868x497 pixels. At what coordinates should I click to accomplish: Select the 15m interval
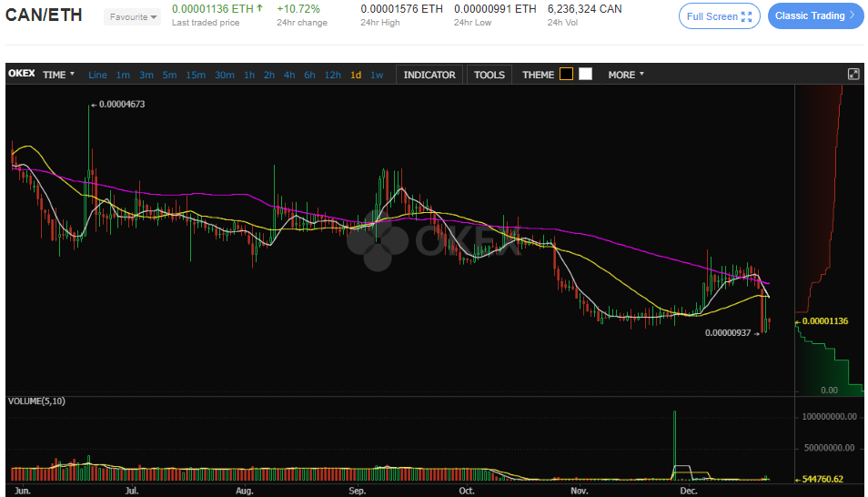pos(196,75)
